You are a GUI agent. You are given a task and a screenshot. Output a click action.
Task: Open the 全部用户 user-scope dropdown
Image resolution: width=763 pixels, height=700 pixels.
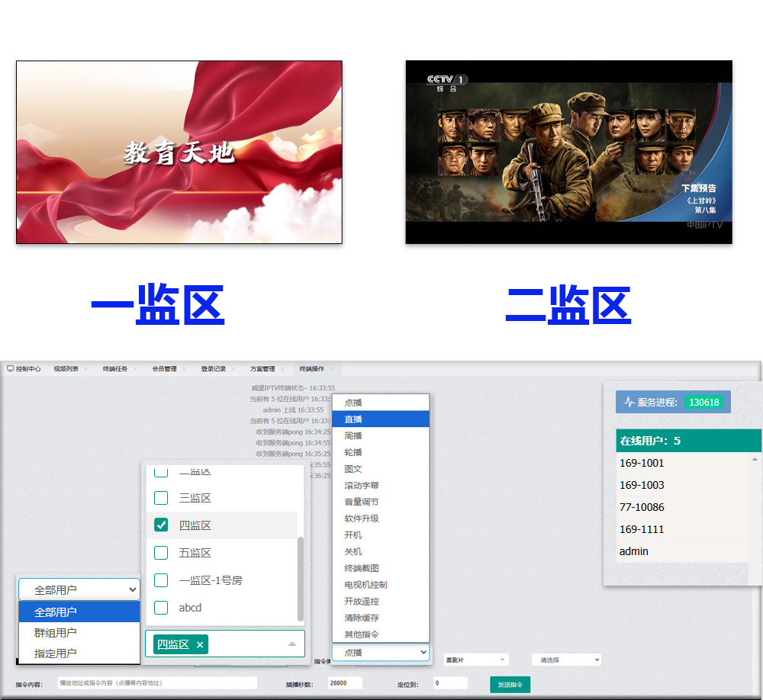tap(79, 589)
